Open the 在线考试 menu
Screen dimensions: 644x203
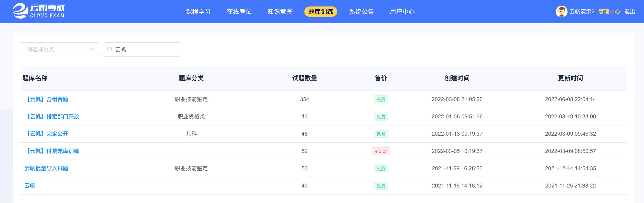click(239, 12)
